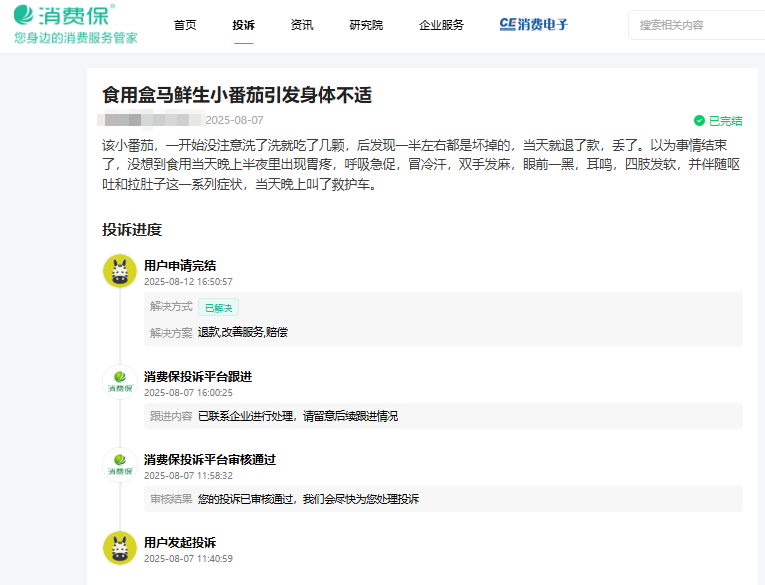Click the green 已解决 tag
Image resolution: width=765 pixels, height=585 pixels.
click(x=219, y=308)
